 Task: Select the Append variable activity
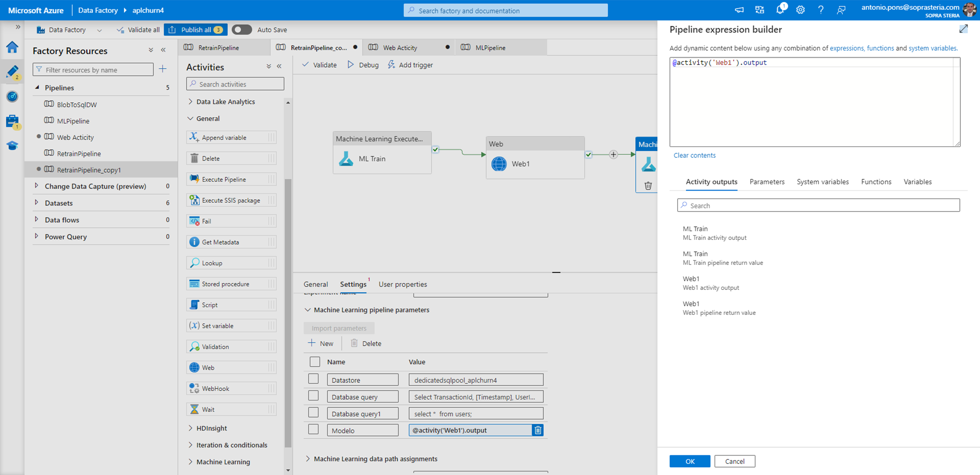tap(231, 138)
